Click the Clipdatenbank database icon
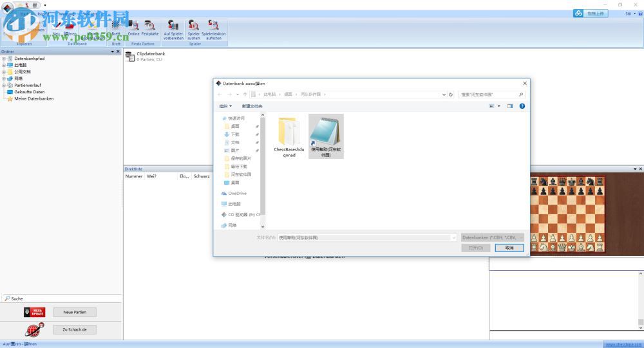 [x=130, y=57]
